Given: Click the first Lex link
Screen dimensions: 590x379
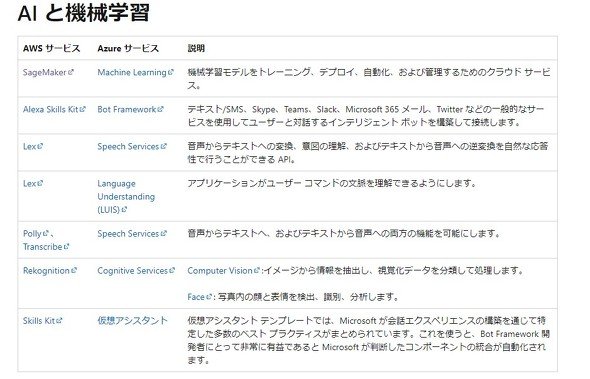Looking at the screenshot, I should click(33, 146).
